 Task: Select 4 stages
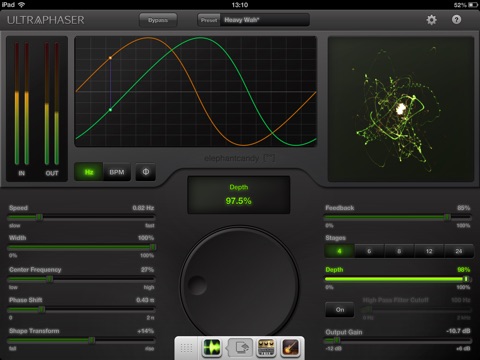339,251
